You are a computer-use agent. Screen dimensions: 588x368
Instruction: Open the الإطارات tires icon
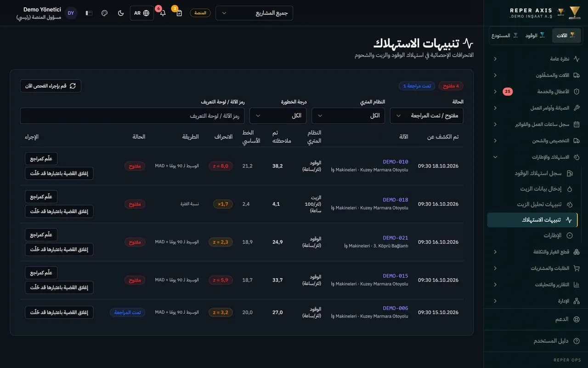click(x=570, y=236)
